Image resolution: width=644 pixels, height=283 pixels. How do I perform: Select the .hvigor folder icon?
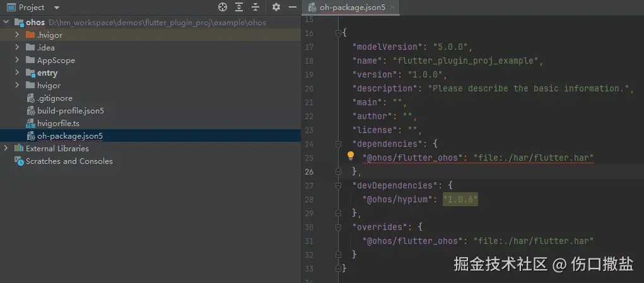click(30, 35)
